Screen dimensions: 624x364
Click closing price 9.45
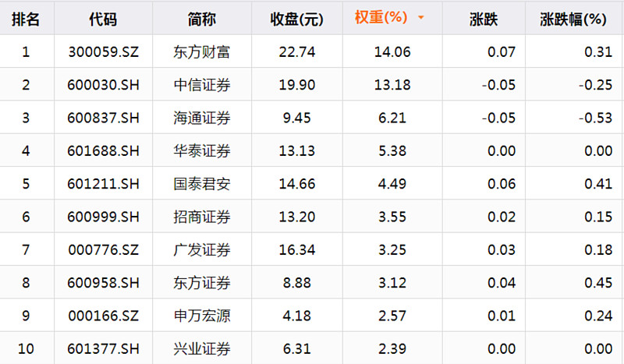[x=297, y=118]
